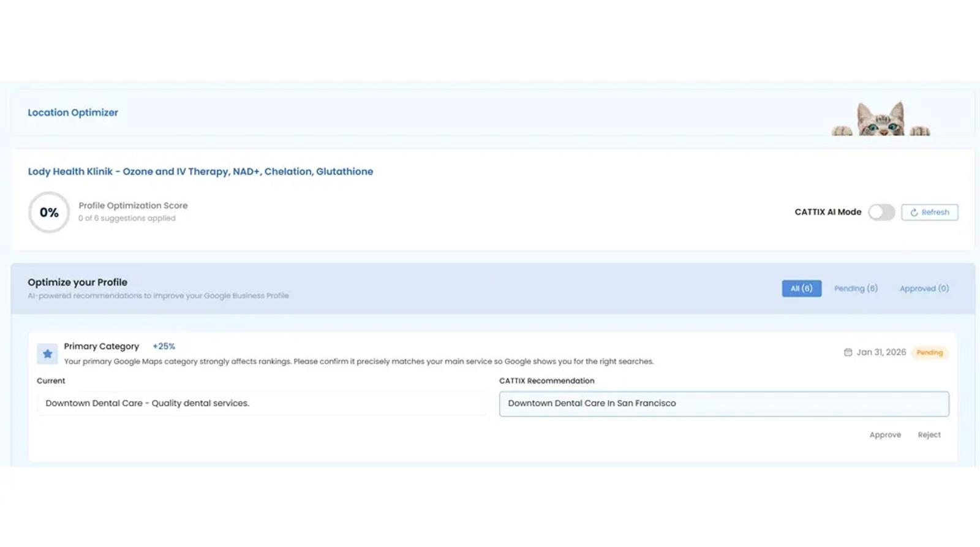Click the Optimize your Profile heading
This screenshot has height=547, width=980.
click(77, 282)
